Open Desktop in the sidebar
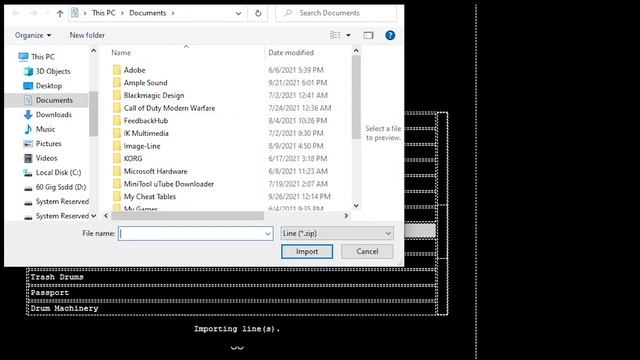This screenshot has width=640, height=360. 49,86
